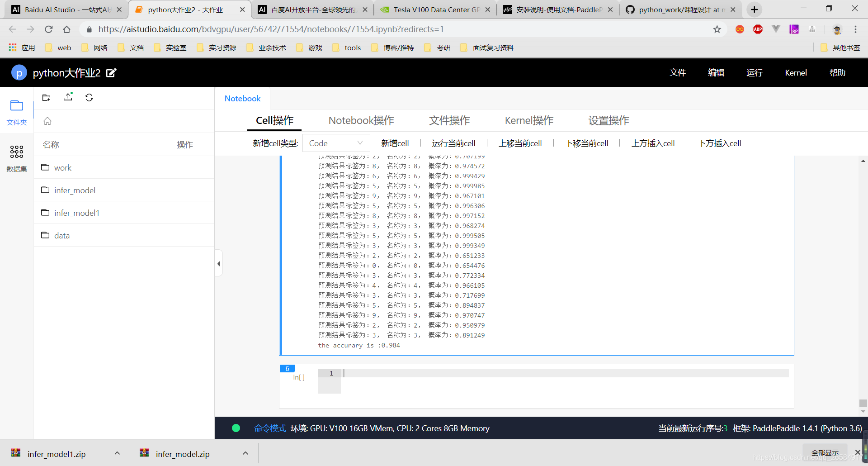
Task: Open the infer_model1.zip downloaded file
Action: [x=57, y=454]
